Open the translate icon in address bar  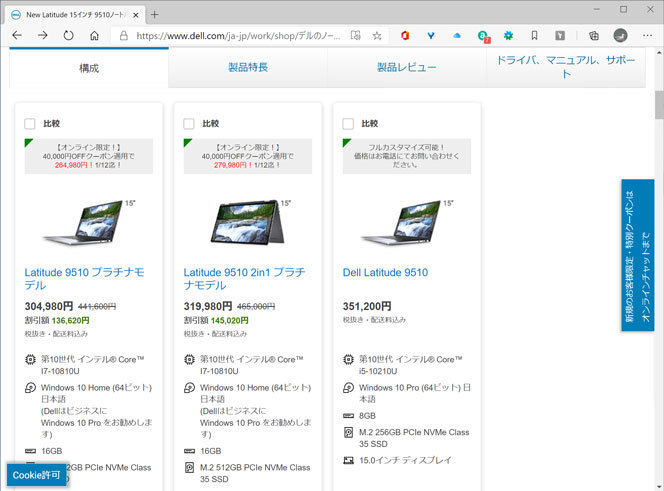tap(355, 36)
